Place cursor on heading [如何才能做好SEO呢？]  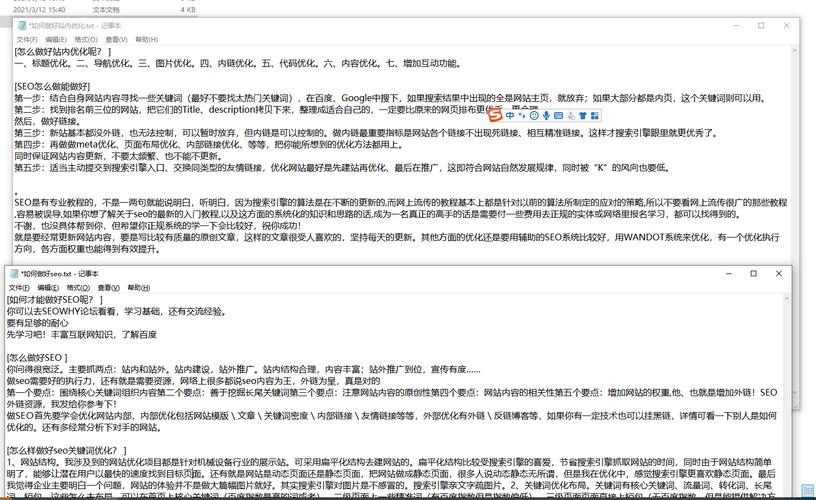55,300
